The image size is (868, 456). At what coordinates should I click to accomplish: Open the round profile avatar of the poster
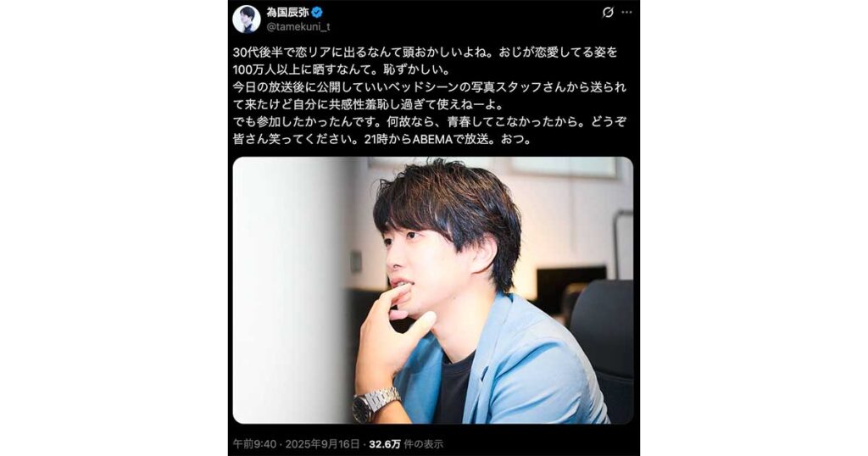(x=247, y=19)
